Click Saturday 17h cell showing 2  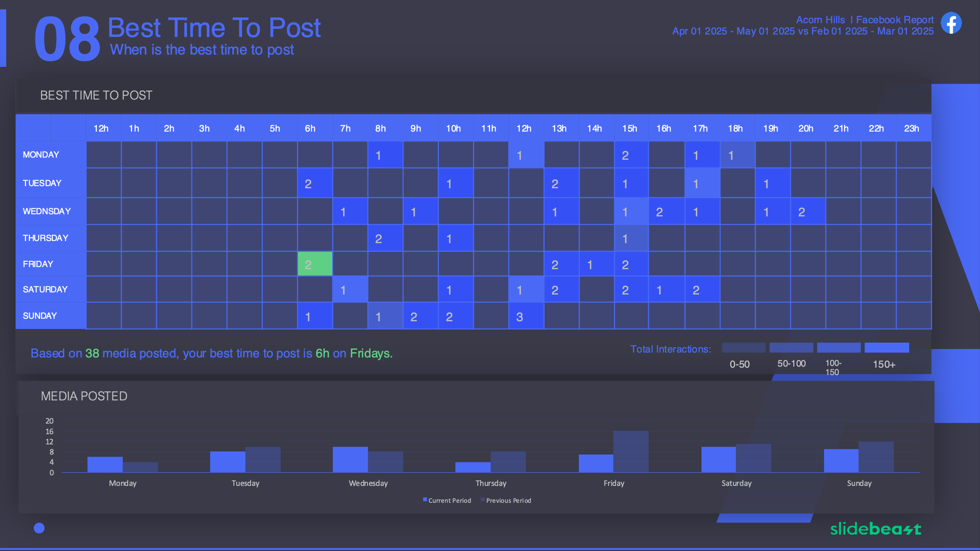pos(702,289)
